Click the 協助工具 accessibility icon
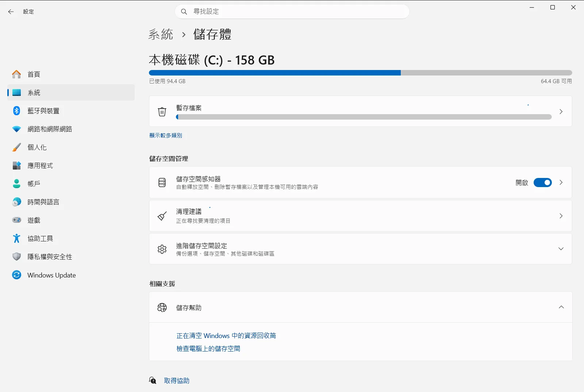 pyautogui.click(x=16, y=238)
